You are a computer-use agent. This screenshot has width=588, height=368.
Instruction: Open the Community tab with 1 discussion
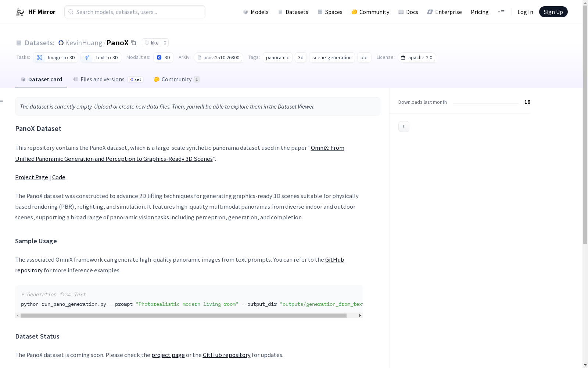176,79
